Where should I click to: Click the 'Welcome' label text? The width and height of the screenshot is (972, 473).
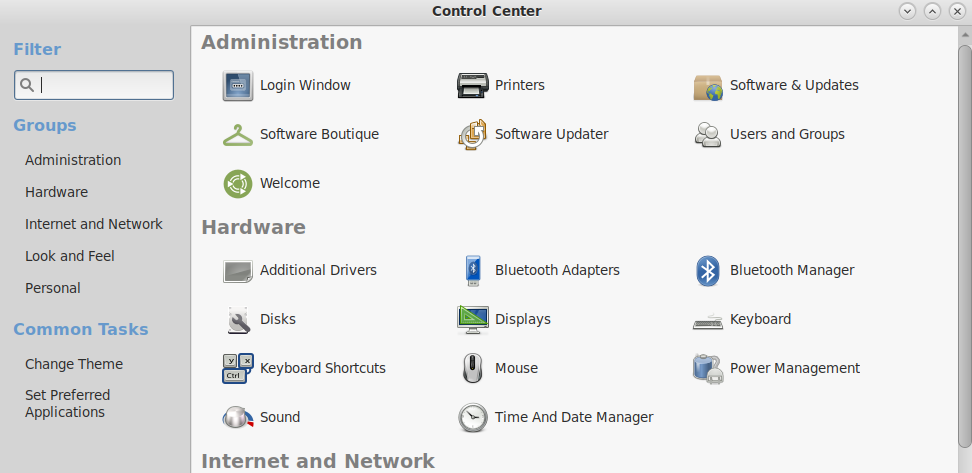click(289, 183)
